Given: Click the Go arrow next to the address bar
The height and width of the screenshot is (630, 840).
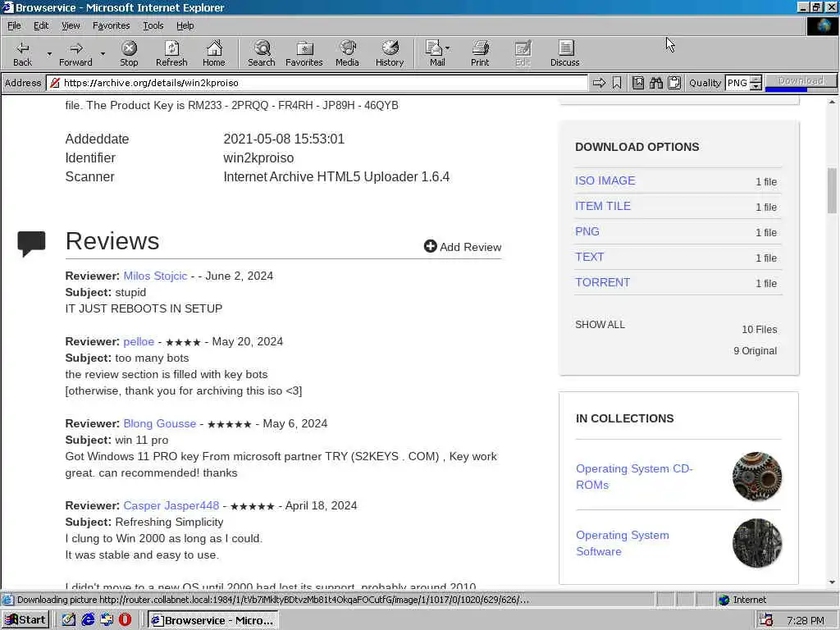Looking at the screenshot, I should click(x=599, y=83).
